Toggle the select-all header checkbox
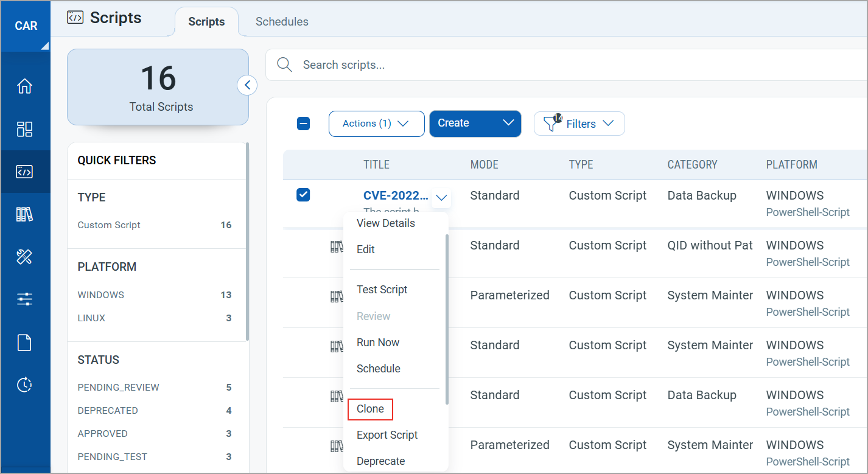868x474 pixels. pos(303,124)
